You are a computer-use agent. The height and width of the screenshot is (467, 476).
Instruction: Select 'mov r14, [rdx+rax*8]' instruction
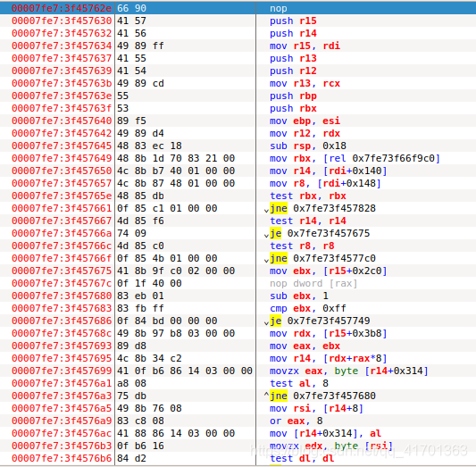(x=328, y=358)
